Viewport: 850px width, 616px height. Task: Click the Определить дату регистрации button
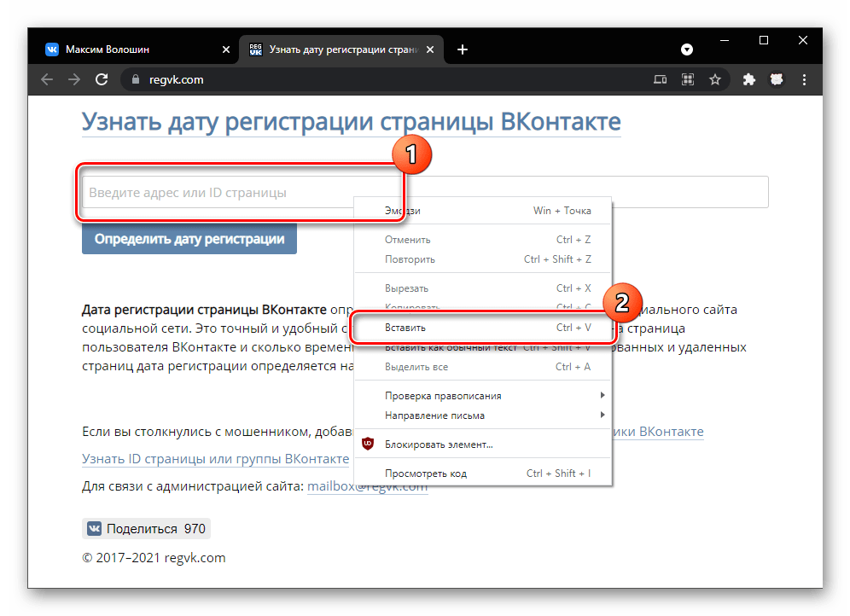coord(189,239)
